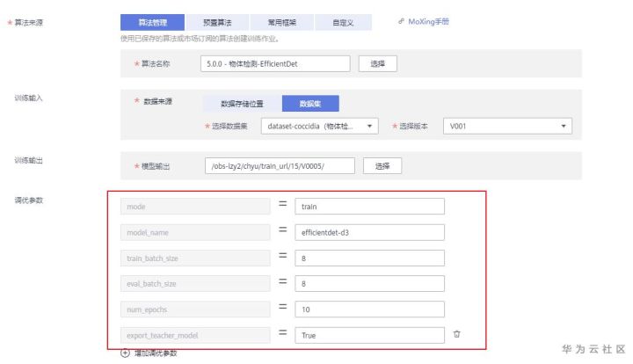Edit the export_teacher_model value field containing True
This screenshot has width=633, height=364.
coord(370,335)
